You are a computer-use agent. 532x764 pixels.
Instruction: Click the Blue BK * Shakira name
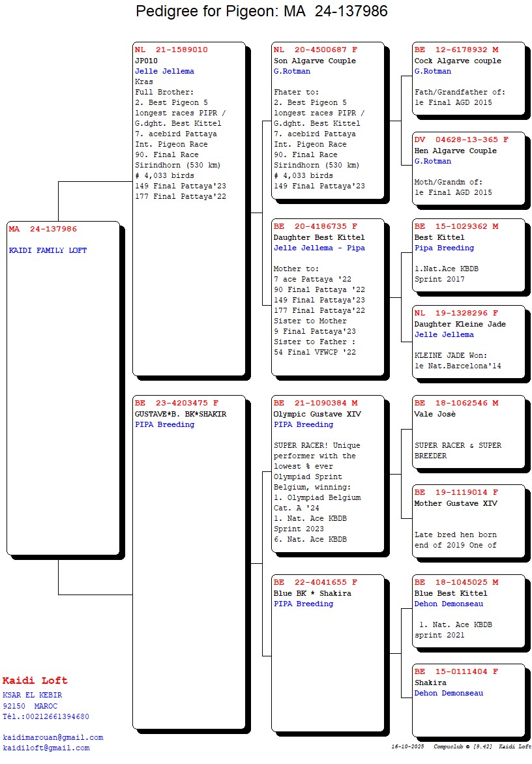click(312, 593)
